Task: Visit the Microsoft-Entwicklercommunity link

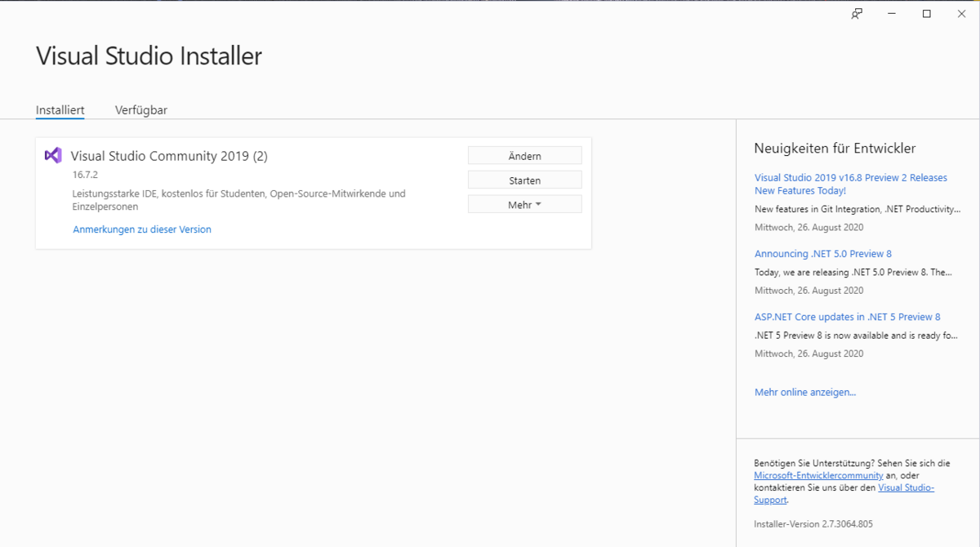Action: pos(818,475)
